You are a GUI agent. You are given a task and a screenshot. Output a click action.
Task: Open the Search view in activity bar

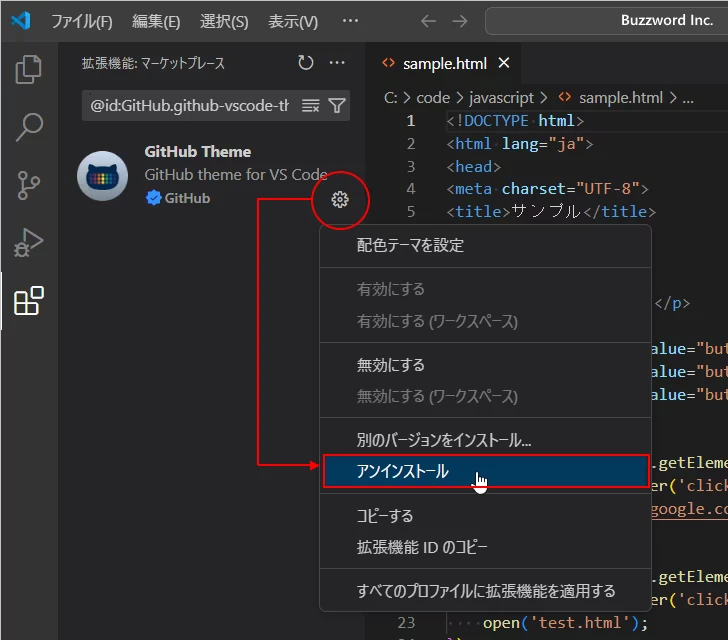29,127
